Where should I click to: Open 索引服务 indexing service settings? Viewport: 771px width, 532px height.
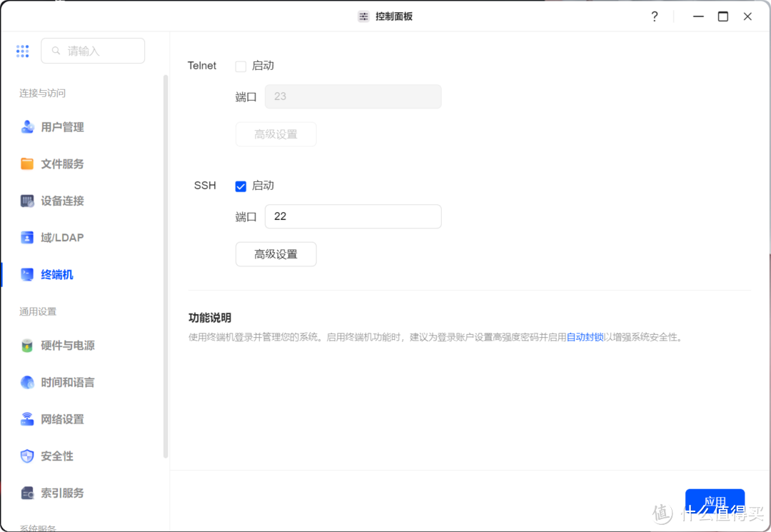(x=27, y=493)
